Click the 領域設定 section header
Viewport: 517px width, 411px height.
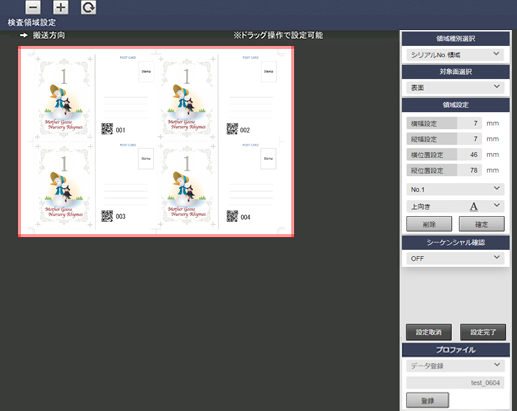[x=456, y=105]
